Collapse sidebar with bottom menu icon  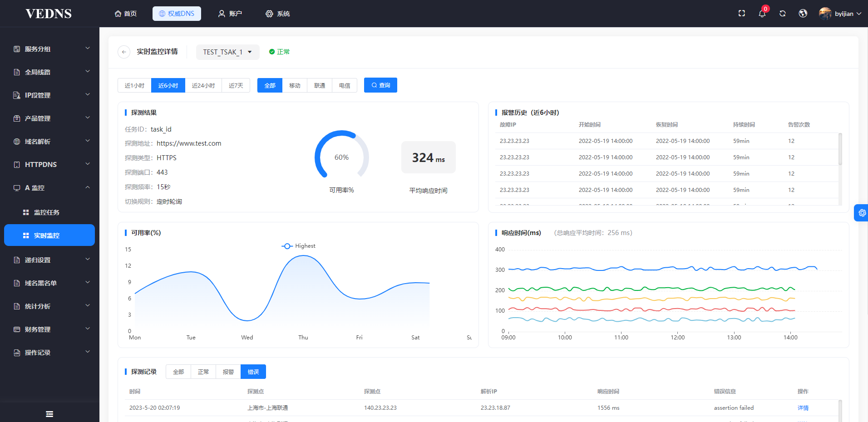pyautogui.click(x=49, y=414)
